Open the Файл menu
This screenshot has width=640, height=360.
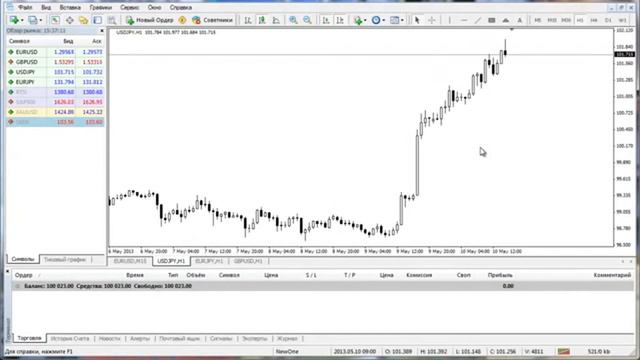25,7
